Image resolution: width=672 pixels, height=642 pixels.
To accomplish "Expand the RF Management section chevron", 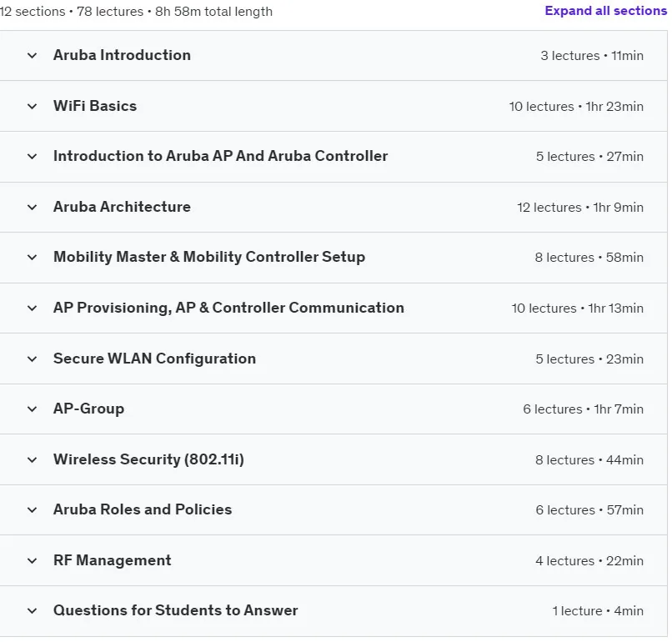I will 33,561.
